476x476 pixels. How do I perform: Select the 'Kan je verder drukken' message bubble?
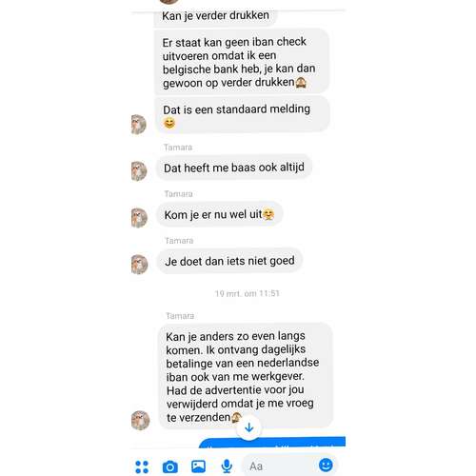click(x=215, y=17)
